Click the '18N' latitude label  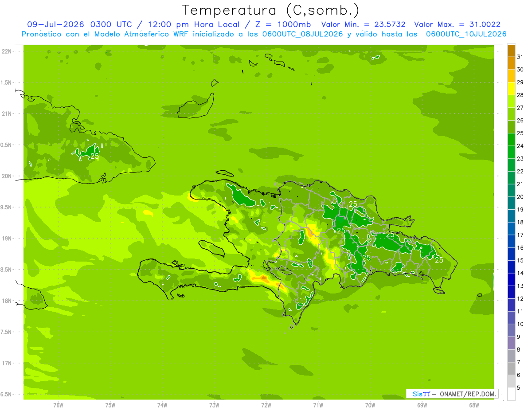pos(7,301)
